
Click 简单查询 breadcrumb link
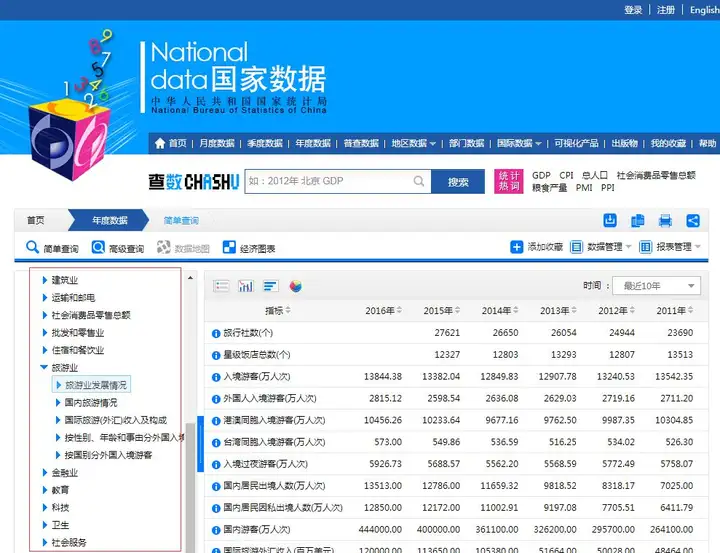[181, 220]
